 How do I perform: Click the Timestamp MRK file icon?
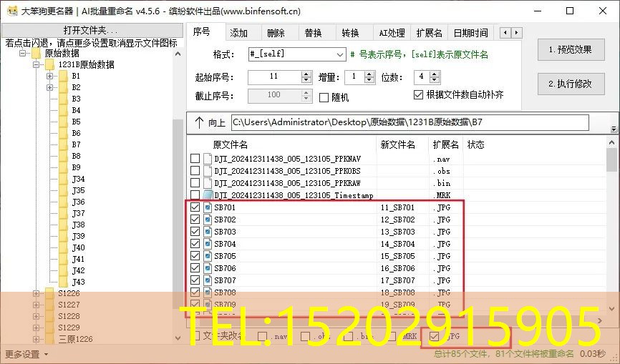coord(208,195)
